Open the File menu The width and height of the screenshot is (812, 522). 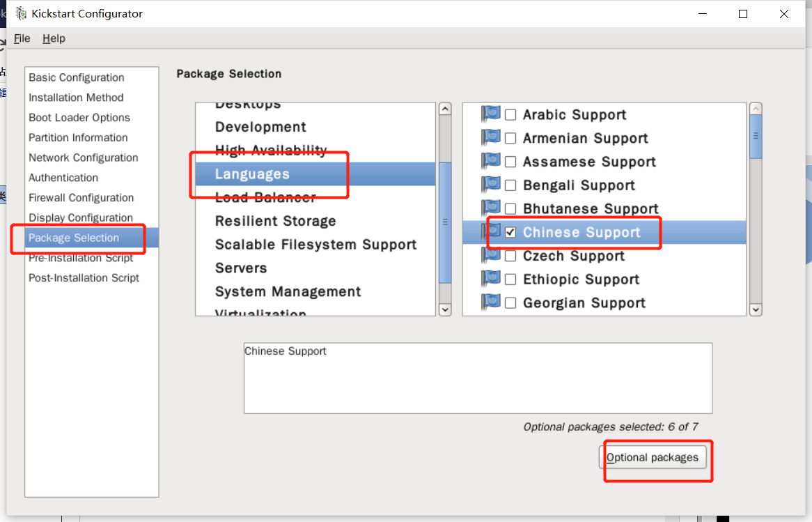pos(22,38)
